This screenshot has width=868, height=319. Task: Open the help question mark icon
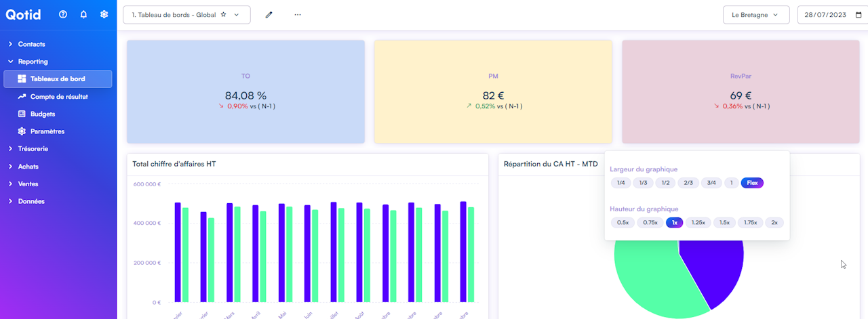pyautogui.click(x=63, y=14)
